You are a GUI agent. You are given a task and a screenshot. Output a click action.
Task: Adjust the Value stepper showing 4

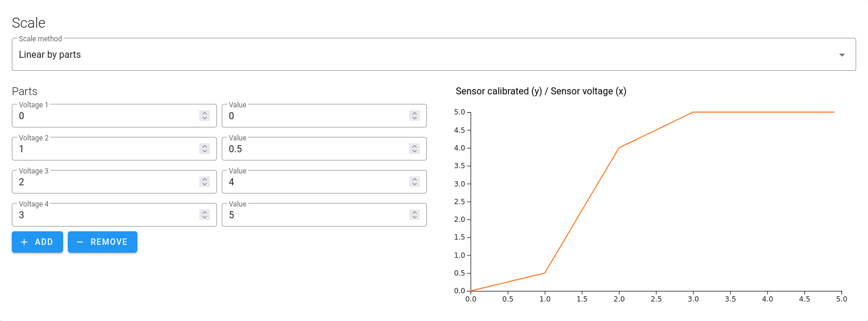414,182
